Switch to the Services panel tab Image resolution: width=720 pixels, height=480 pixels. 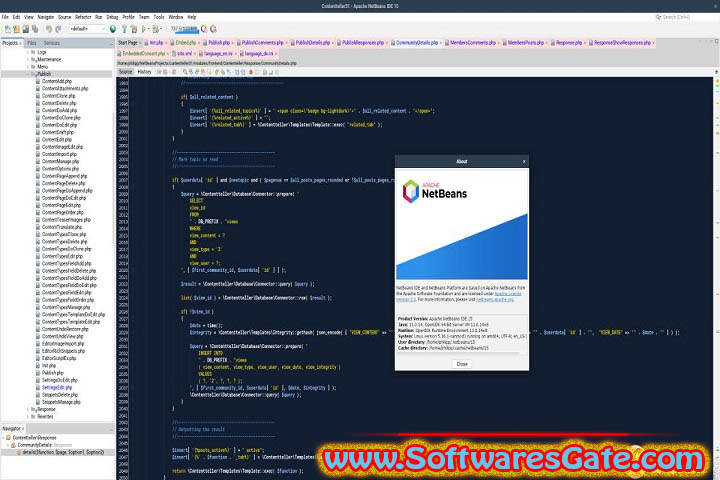click(x=51, y=43)
